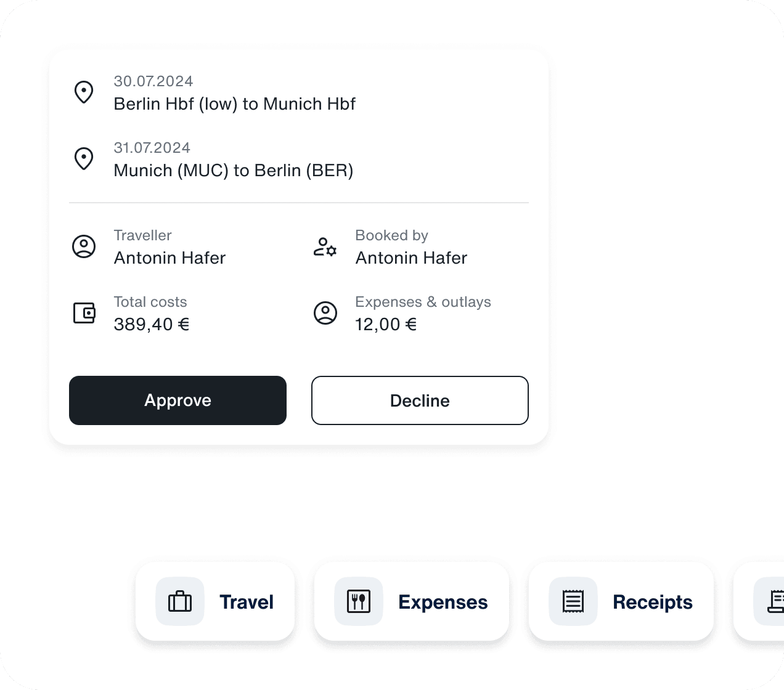784x690 pixels.
Task: Click the Booked by user-gear icon
Action: pos(325,246)
